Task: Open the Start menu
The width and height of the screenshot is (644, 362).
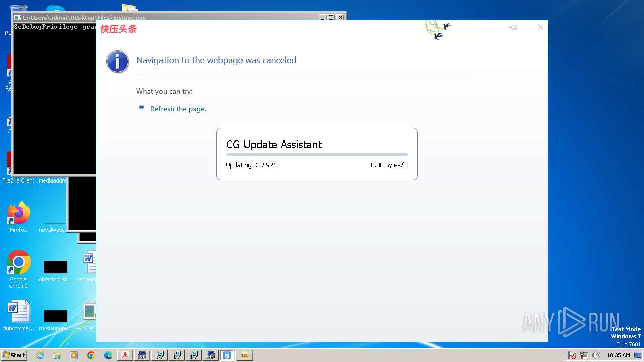Action: click(14, 355)
